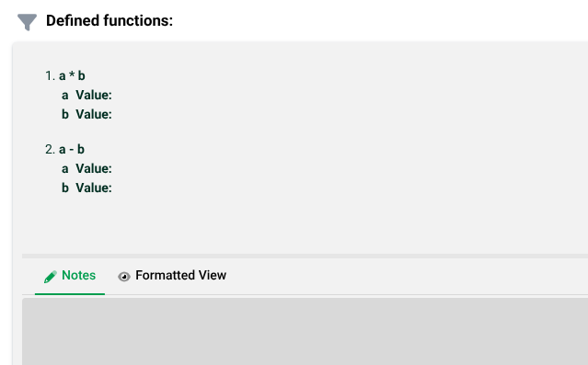Click 'b Value:' under function a - b
The width and height of the screenshot is (588, 365).
(x=86, y=188)
